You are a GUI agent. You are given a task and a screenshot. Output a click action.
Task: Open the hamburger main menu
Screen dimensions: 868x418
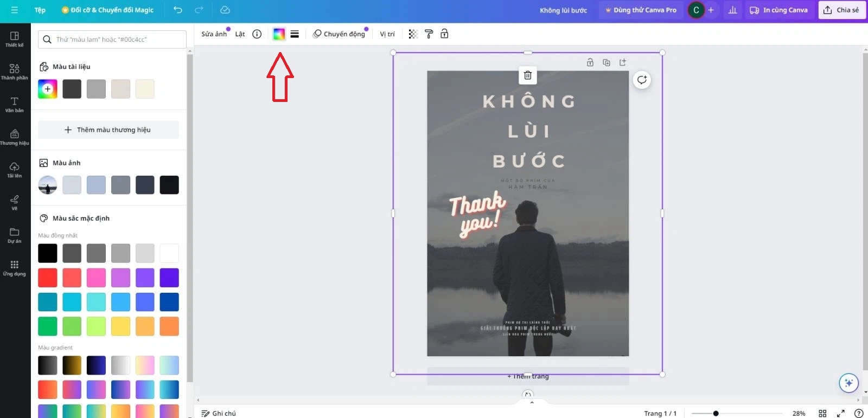coord(14,10)
